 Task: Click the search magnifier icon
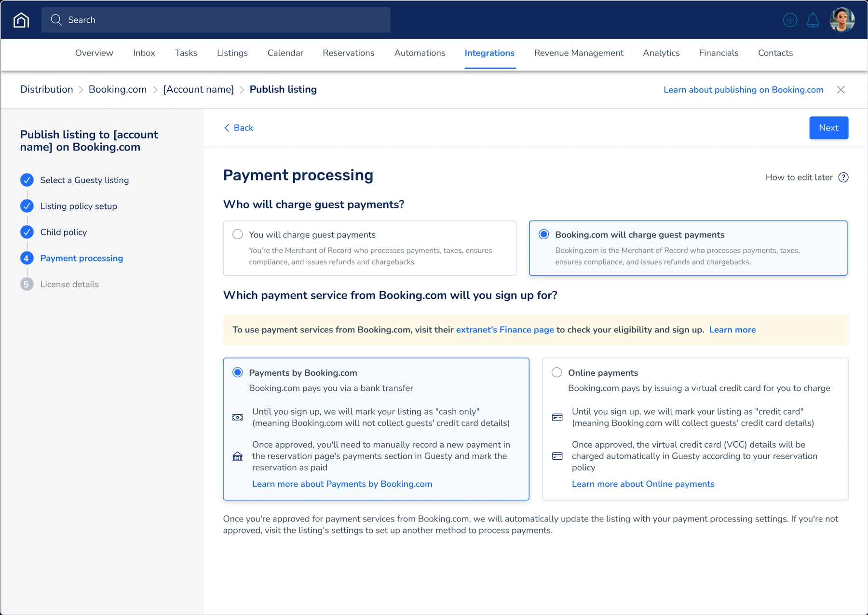pyautogui.click(x=56, y=20)
